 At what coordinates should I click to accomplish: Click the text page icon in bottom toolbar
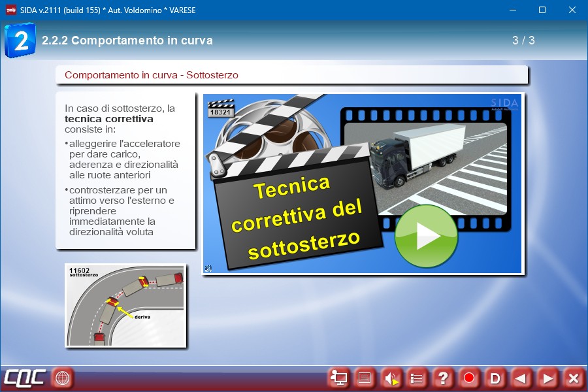365,378
